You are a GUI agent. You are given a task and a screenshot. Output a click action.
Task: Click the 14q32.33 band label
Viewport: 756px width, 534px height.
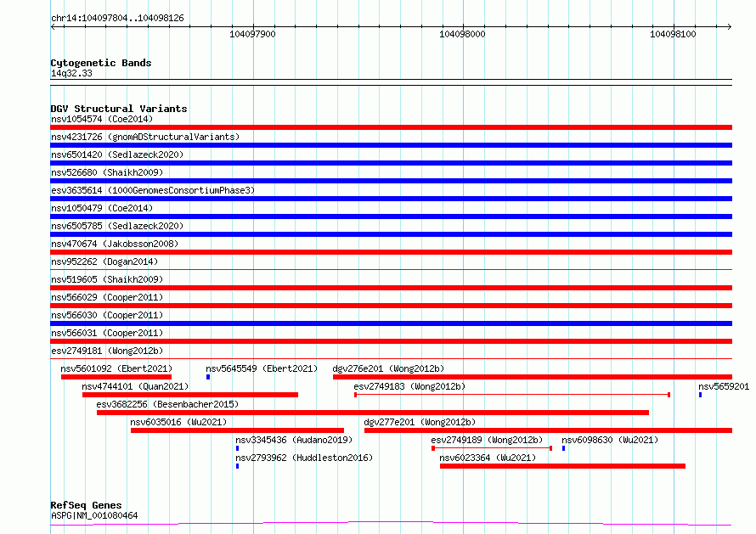[x=71, y=73]
